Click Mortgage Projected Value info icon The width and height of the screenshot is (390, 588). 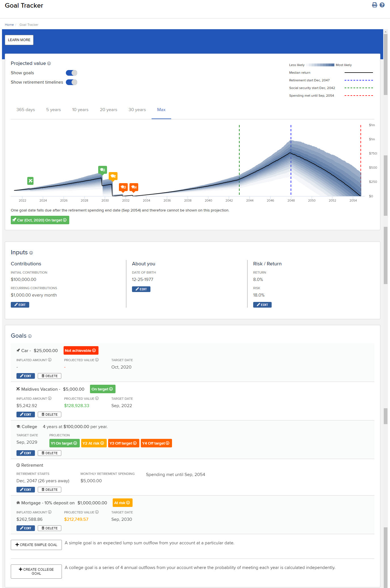(x=97, y=512)
